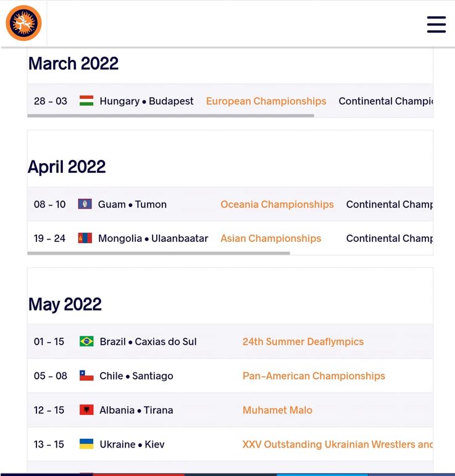The height and width of the screenshot is (476, 455).
Task: Open the Oceania Championships event
Action: click(x=277, y=204)
